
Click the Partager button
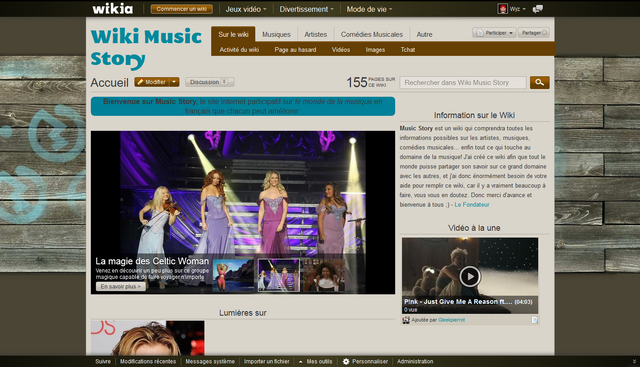(534, 33)
